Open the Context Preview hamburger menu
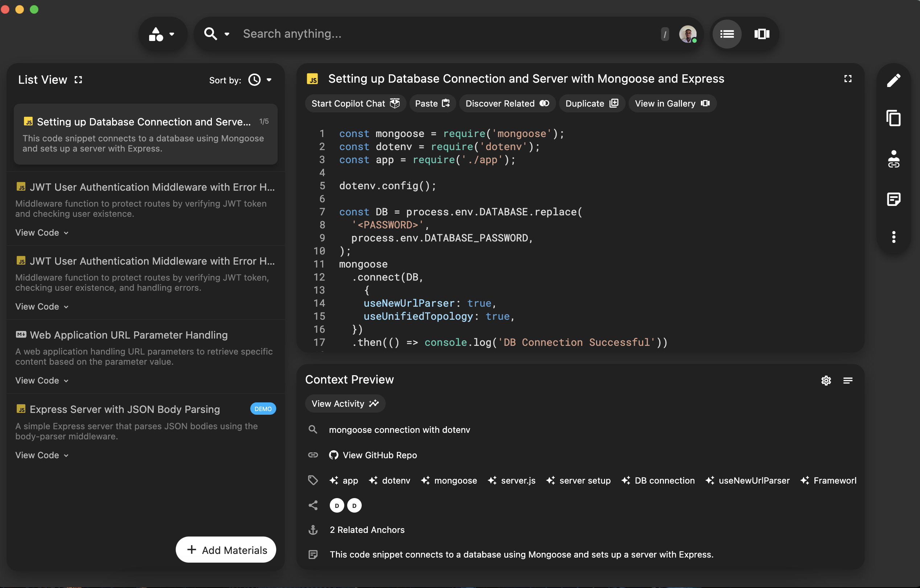 (x=848, y=380)
